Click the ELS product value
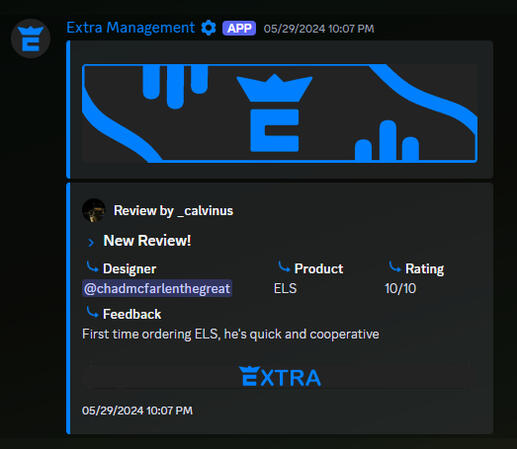Image resolution: width=517 pixels, height=449 pixels. tap(285, 289)
